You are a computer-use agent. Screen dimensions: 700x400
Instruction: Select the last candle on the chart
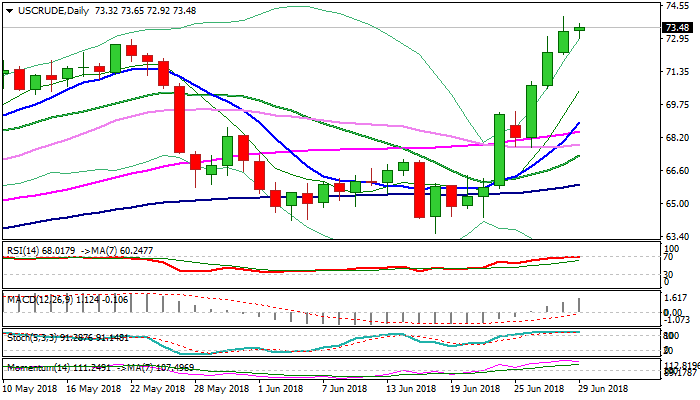pos(579,29)
